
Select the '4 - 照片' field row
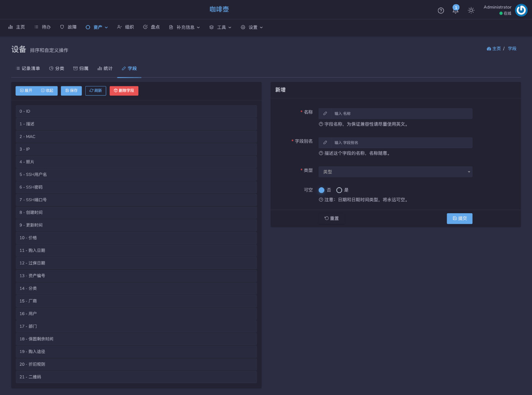point(136,162)
